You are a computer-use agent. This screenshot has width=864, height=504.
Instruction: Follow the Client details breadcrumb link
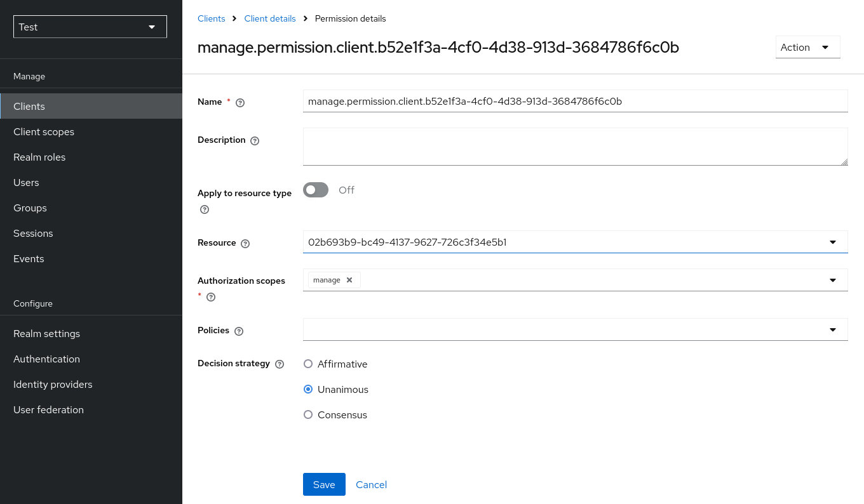coord(270,18)
